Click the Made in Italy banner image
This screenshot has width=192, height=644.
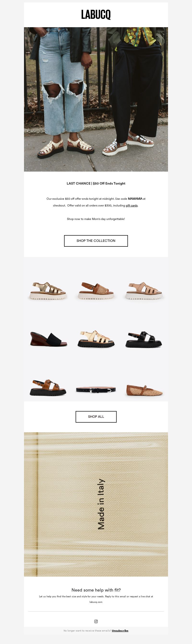click(x=96, y=504)
